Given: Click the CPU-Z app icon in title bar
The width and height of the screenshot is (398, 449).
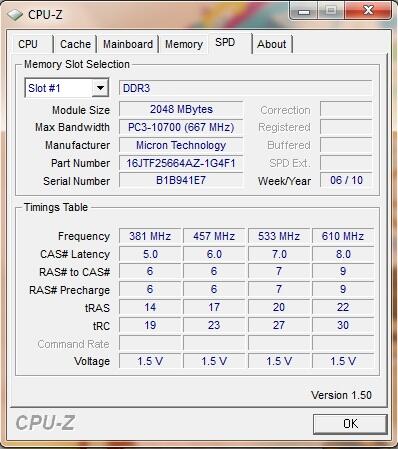Looking at the screenshot, I should (14, 15).
